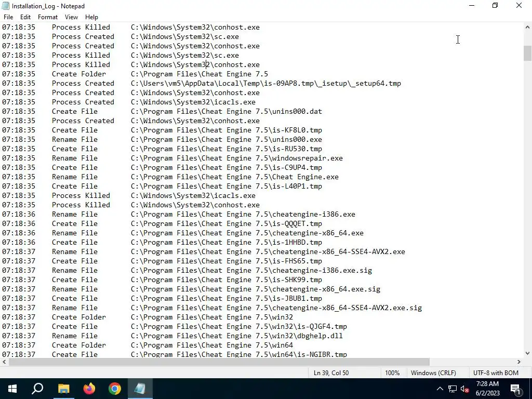The width and height of the screenshot is (532, 399).
Task: Click 'Ln 39, Col 50' status entry
Action: (x=331, y=373)
